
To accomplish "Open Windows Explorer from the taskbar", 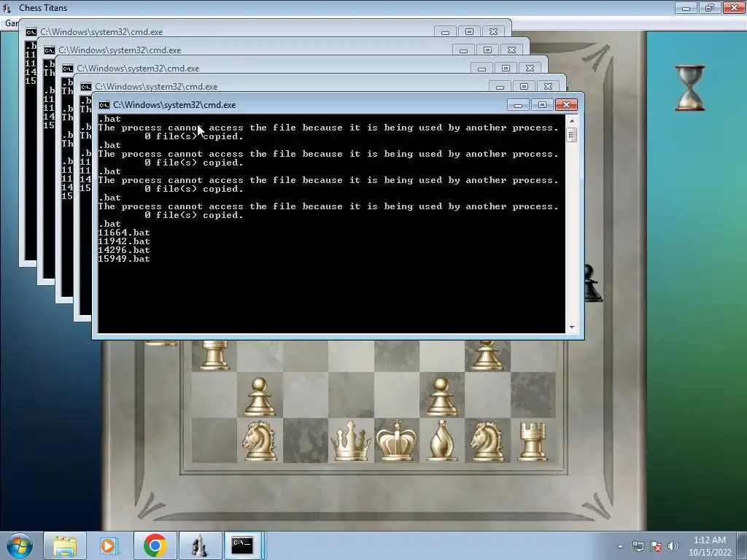I will (65, 545).
